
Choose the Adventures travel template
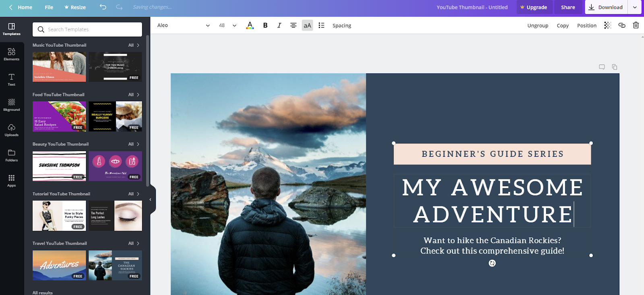[x=59, y=265]
